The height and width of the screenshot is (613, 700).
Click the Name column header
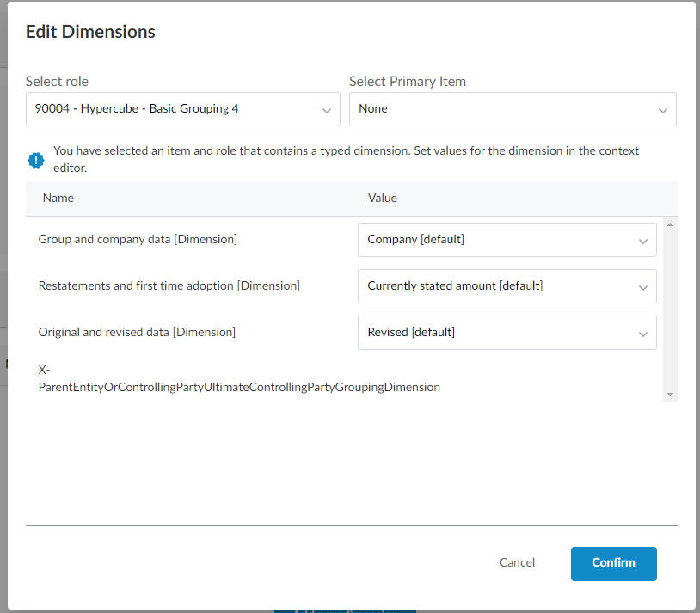(58, 198)
